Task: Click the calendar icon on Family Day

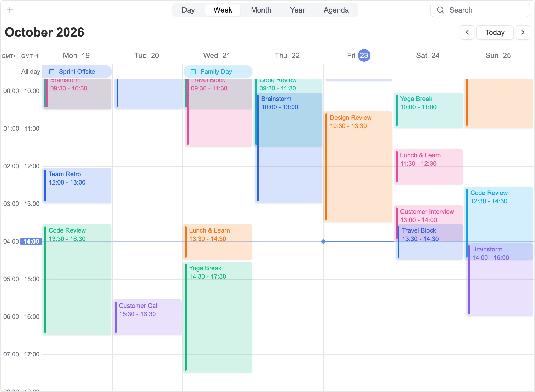Action: 193,72
